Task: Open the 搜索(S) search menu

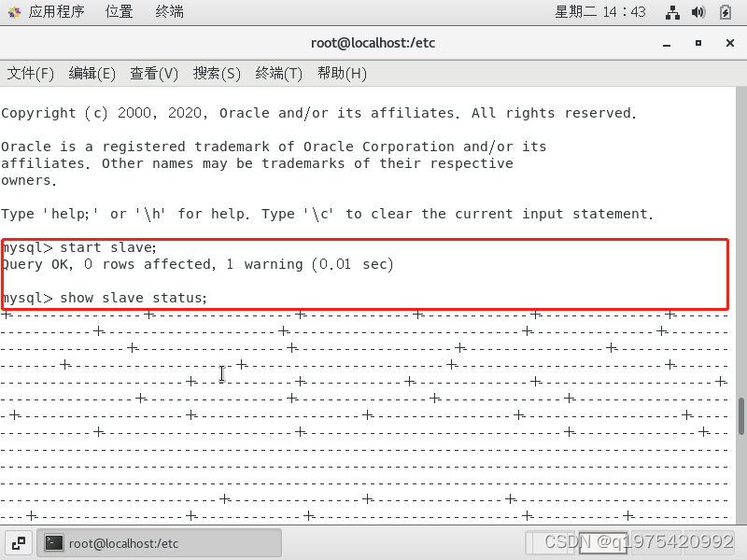Action: pyautogui.click(x=217, y=74)
